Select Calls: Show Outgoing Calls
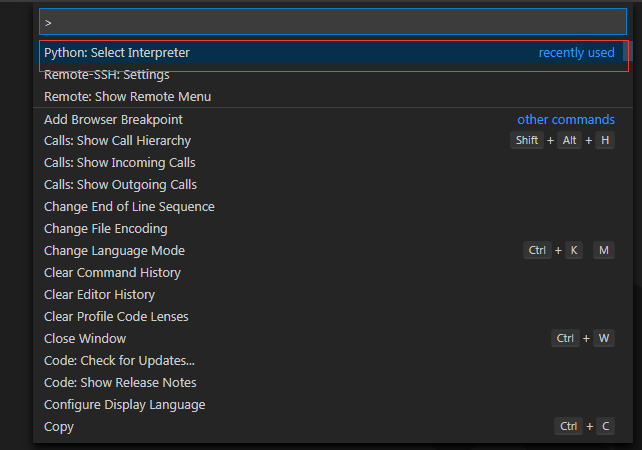642x450 pixels. click(332, 185)
